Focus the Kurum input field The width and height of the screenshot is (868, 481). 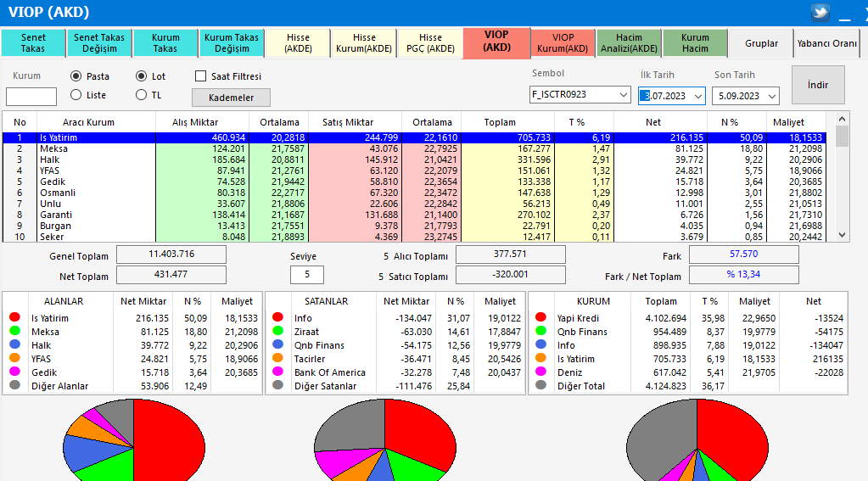(x=31, y=97)
